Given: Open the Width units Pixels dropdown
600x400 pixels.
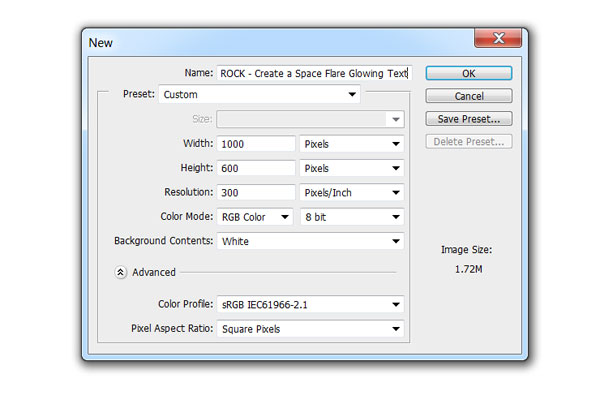Looking at the screenshot, I should [352, 144].
